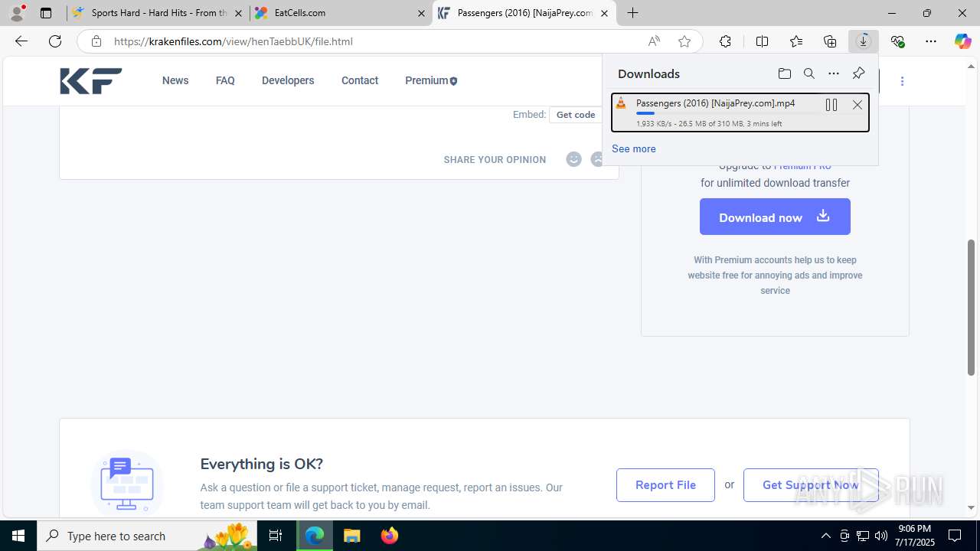Open the Copilot sidebar icon
The height and width of the screenshot is (551, 980).
tap(962, 41)
